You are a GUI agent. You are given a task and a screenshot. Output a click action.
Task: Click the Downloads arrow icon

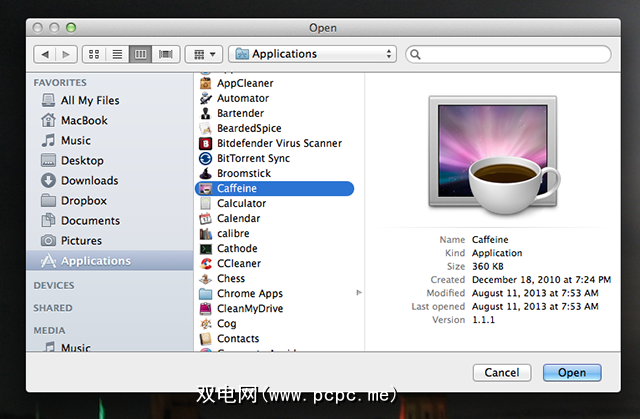pyautogui.click(x=48, y=180)
